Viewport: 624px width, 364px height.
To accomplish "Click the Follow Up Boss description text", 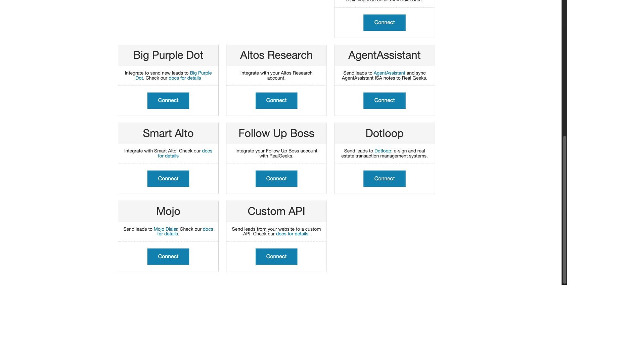I will coord(276,153).
